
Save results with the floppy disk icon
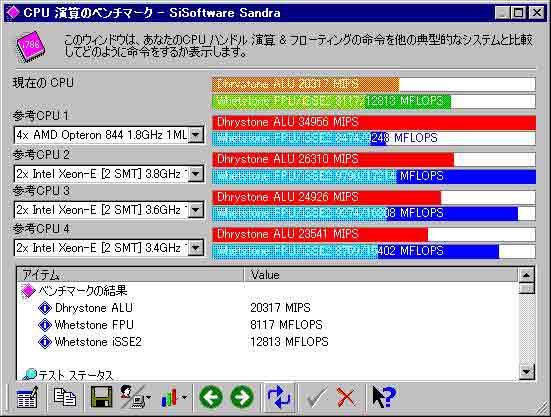click(x=102, y=397)
